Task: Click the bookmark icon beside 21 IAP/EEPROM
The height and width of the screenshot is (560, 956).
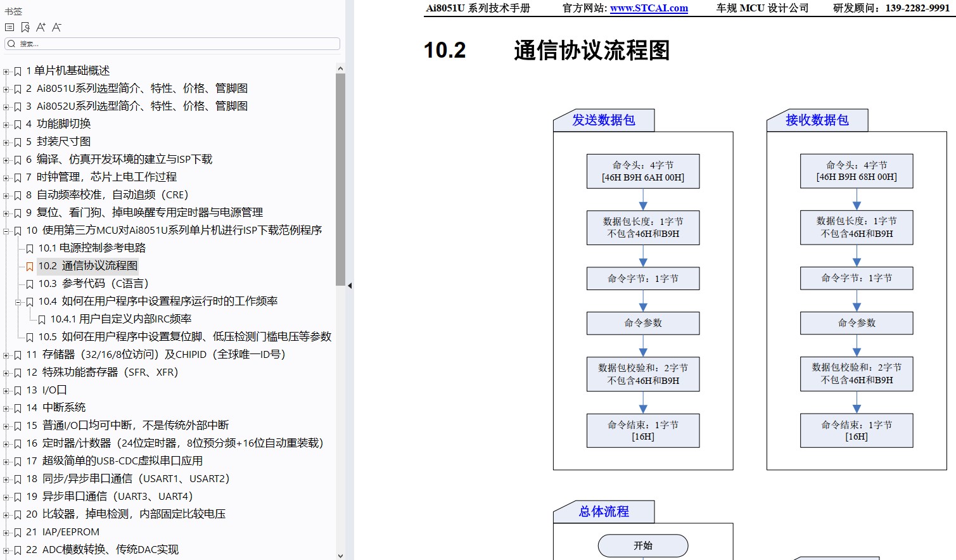Action: click(x=18, y=533)
